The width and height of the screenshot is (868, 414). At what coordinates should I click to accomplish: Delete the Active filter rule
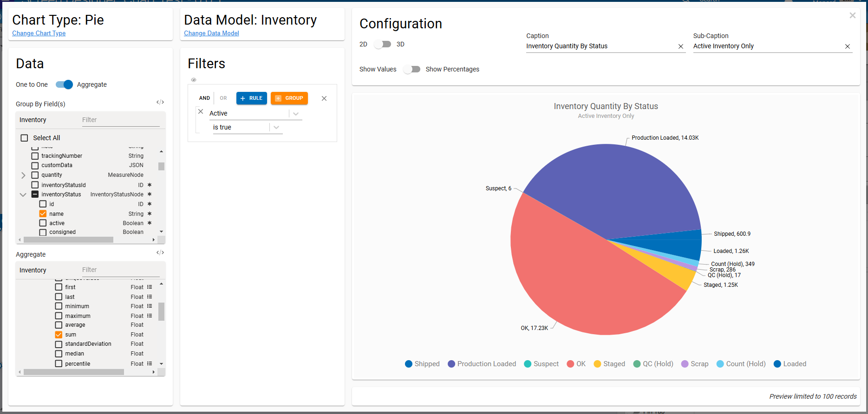click(201, 111)
